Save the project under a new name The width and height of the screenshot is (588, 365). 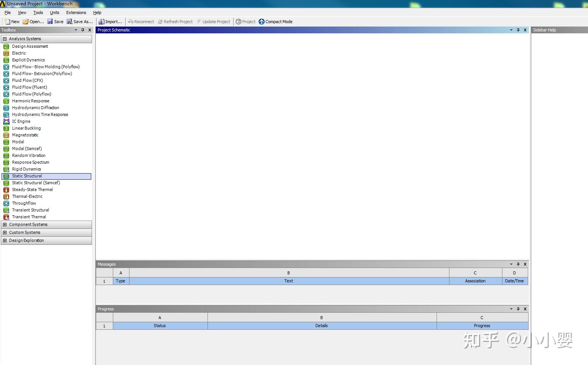80,22
